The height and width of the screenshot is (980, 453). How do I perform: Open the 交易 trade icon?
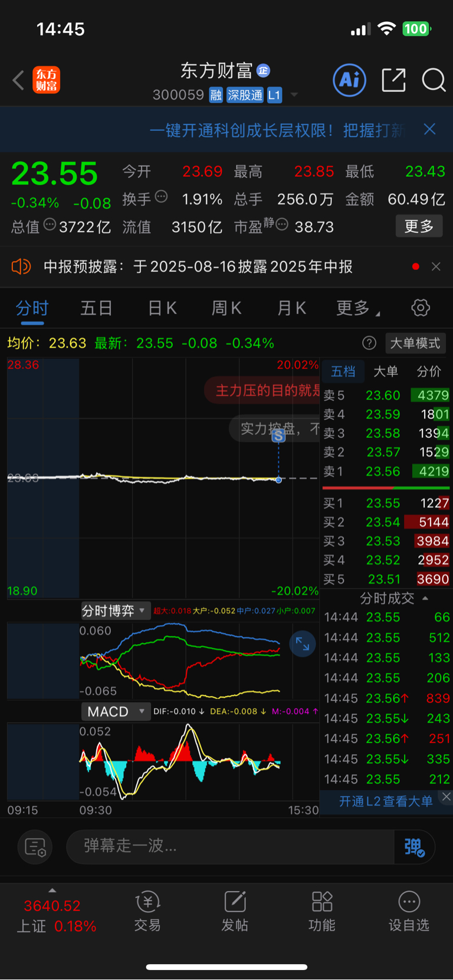coord(147,911)
